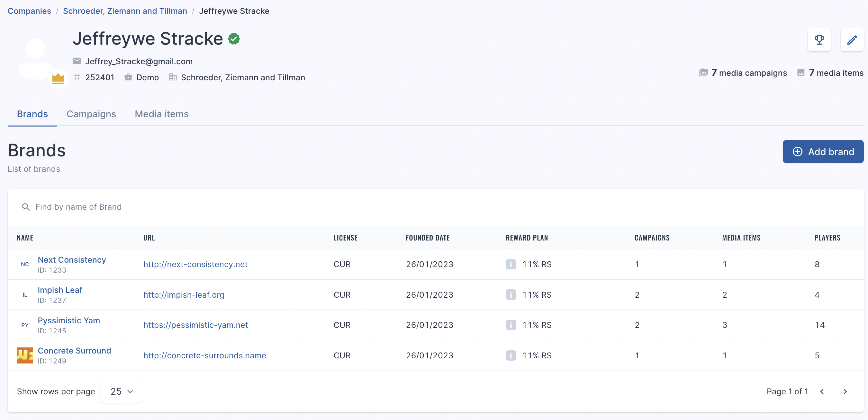Switch to the Media items tab
The width and height of the screenshot is (868, 420).
pyautogui.click(x=161, y=114)
